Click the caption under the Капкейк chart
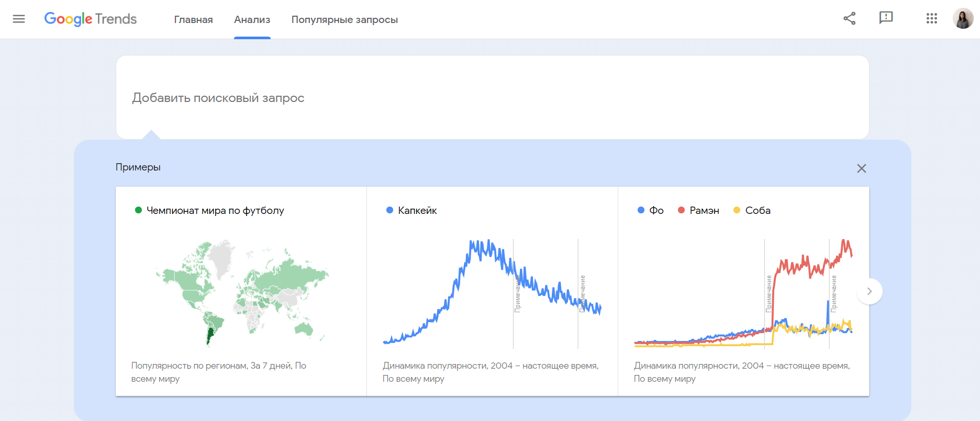Image resolution: width=980 pixels, height=421 pixels. [491, 372]
